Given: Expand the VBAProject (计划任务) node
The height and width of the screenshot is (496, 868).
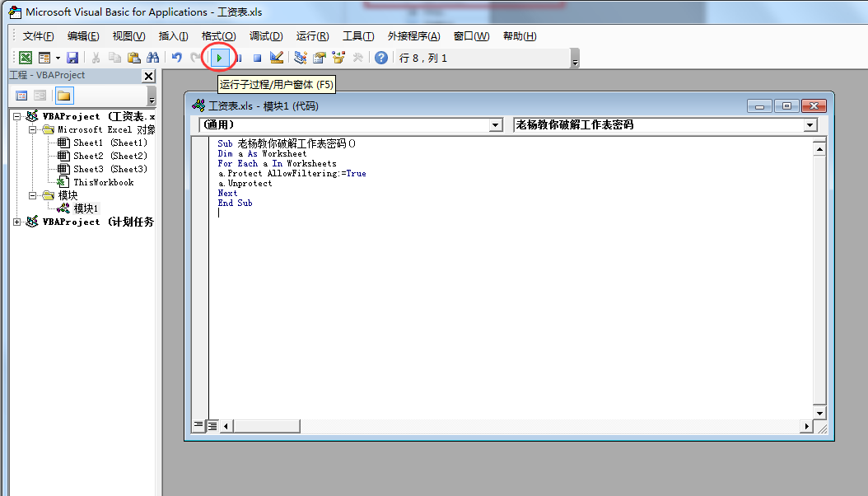Looking at the screenshot, I should coord(17,222).
